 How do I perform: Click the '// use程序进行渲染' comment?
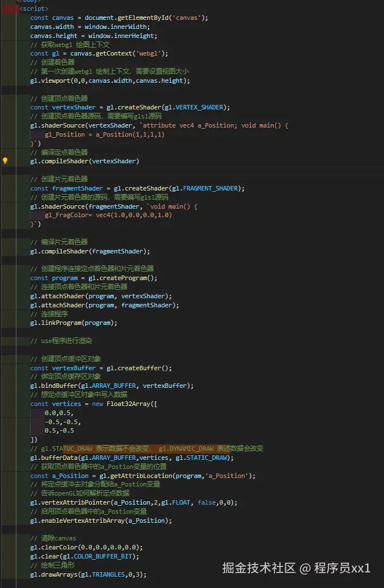(61, 341)
